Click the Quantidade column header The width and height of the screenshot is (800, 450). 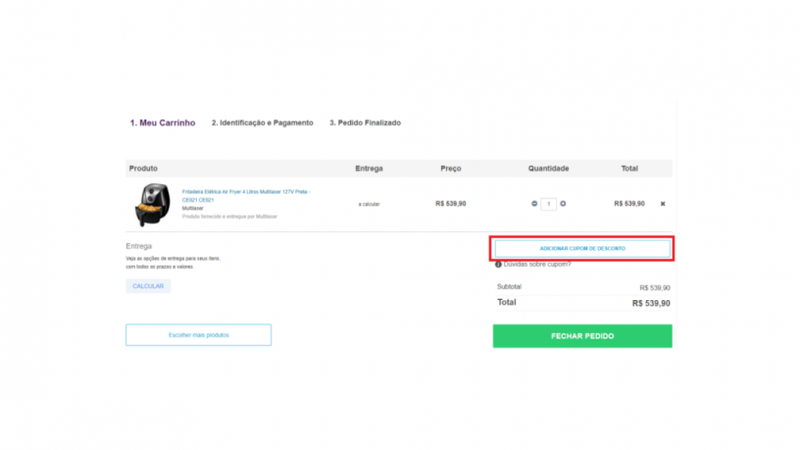click(x=548, y=168)
